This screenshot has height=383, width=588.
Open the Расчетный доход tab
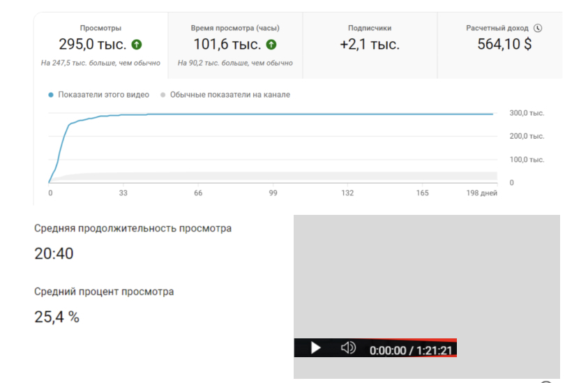(500, 45)
